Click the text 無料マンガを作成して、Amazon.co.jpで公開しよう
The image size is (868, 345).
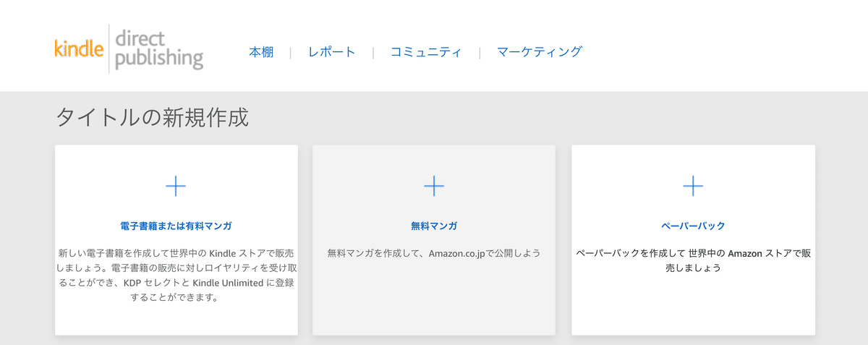(x=434, y=254)
